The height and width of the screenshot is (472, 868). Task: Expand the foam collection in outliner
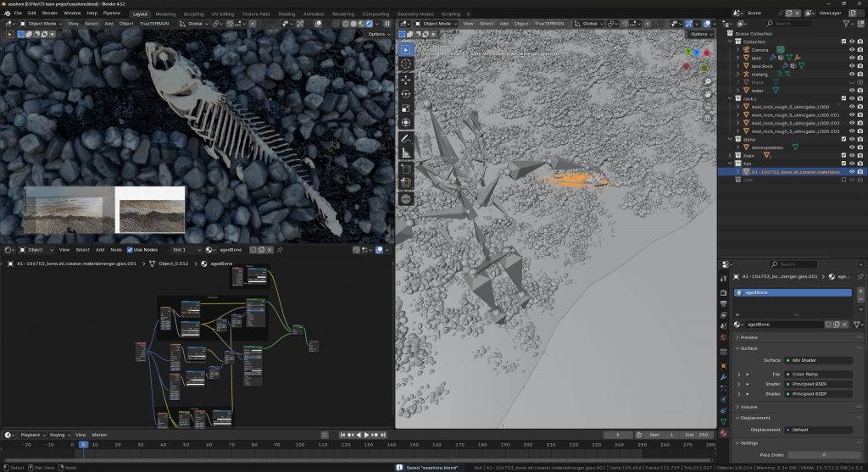click(732, 155)
